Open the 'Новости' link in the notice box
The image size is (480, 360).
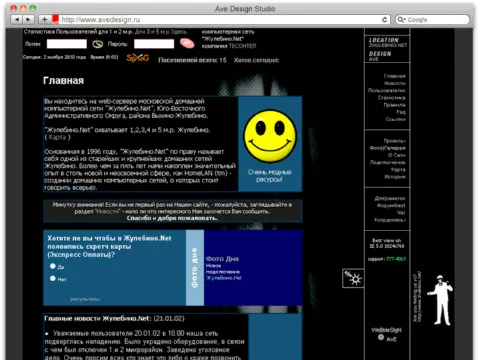click(107, 212)
